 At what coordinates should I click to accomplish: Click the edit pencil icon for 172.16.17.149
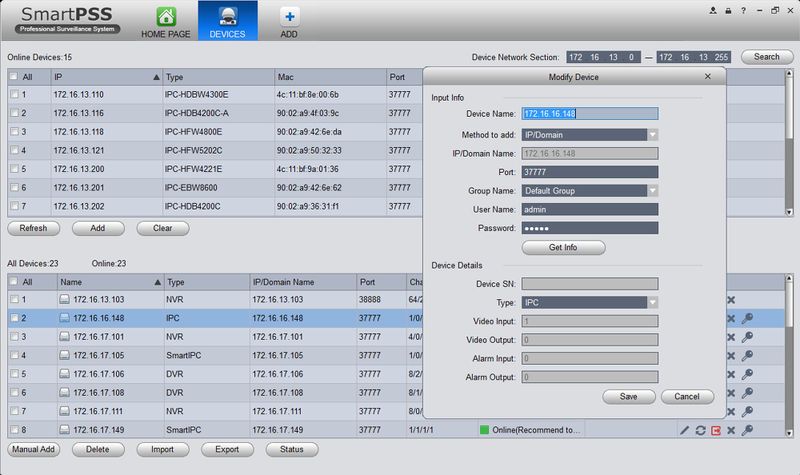pos(685,430)
